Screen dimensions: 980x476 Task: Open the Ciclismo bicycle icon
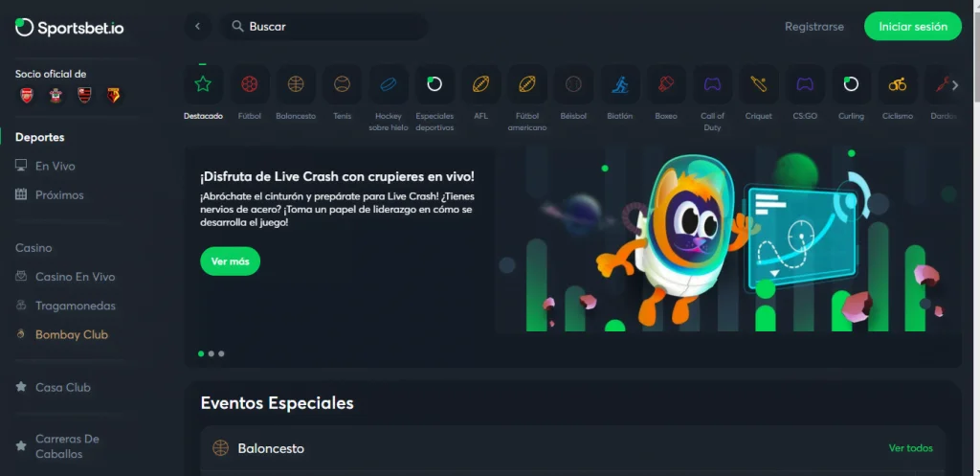click(898, 84)
